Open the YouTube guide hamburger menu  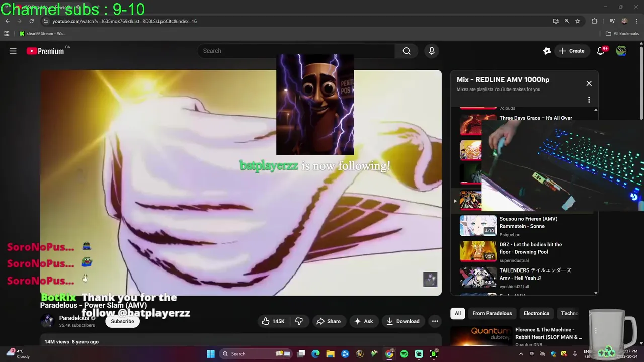pyautogui.click(x=13, y=51)
